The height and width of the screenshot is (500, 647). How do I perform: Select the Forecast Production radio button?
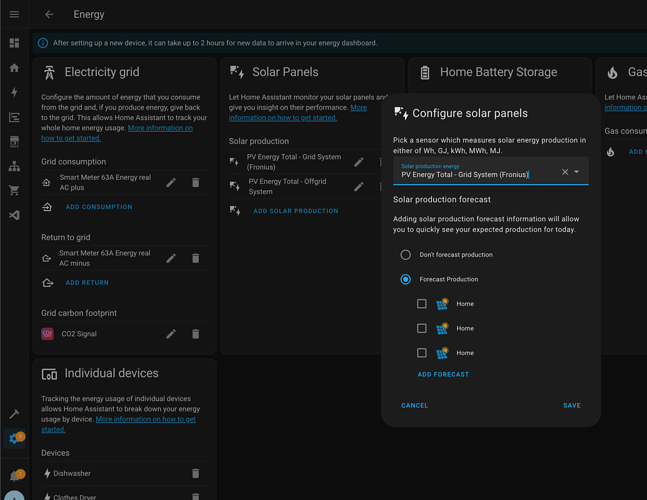click(406, 280)
